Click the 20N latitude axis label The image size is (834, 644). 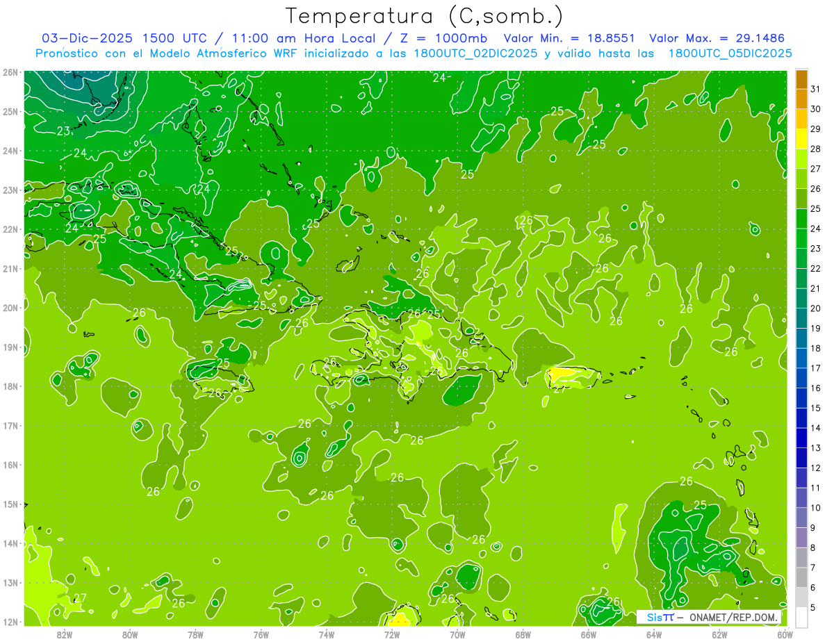[x=10, y=308]
